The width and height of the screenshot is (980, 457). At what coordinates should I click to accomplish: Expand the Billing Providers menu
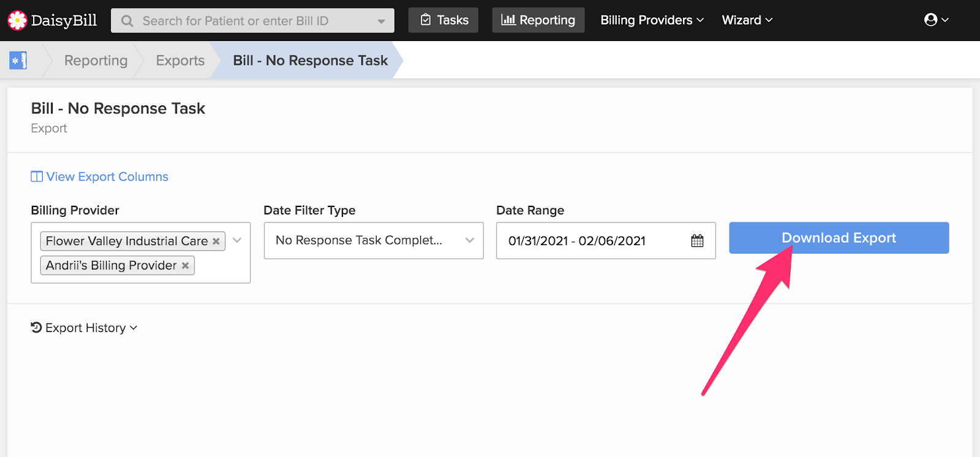click(652, 20)
